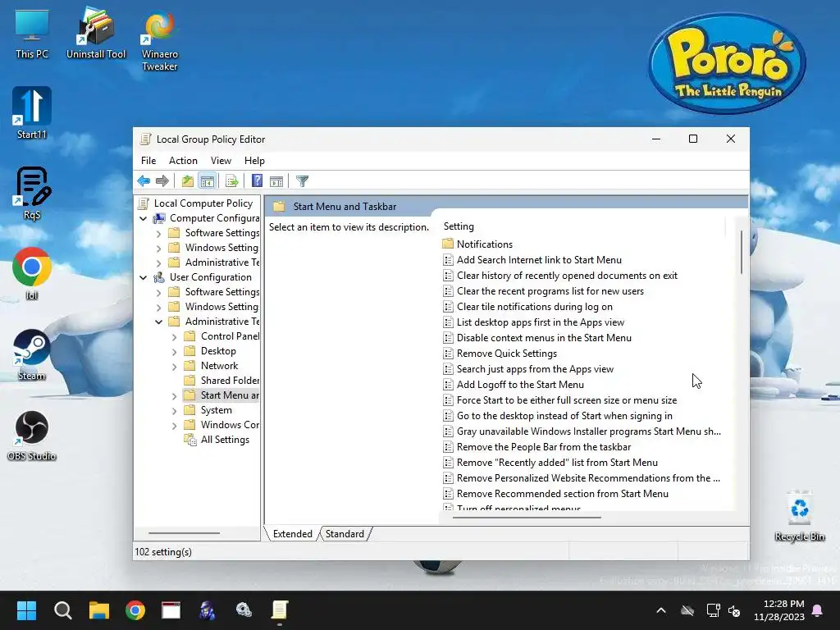Click the gears app icon on taskbar

[x=244, y=610]
